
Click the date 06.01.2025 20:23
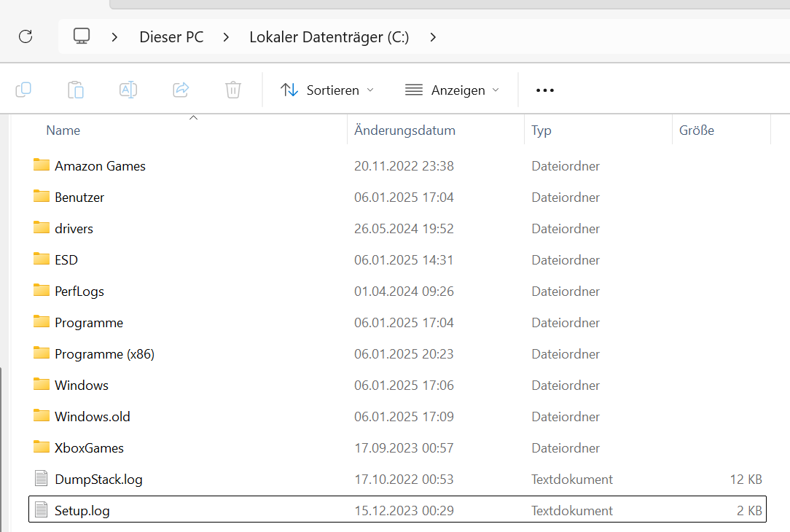(x=404, y=353)
